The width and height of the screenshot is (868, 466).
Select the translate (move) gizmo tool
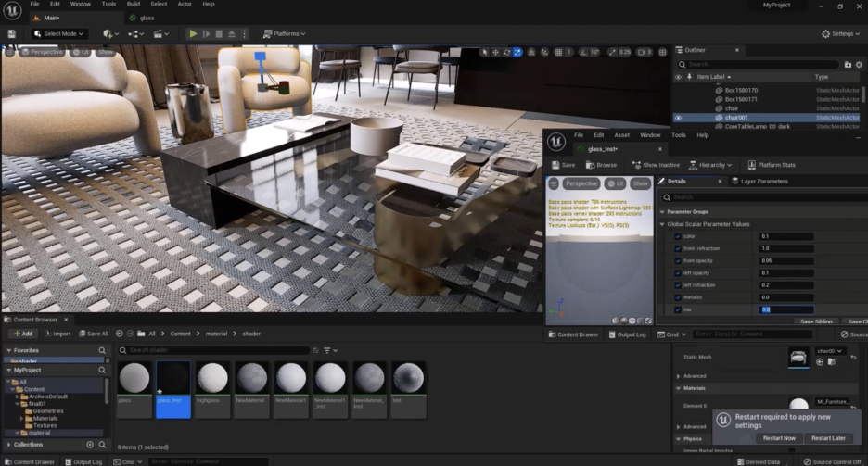tap(495, 52)
